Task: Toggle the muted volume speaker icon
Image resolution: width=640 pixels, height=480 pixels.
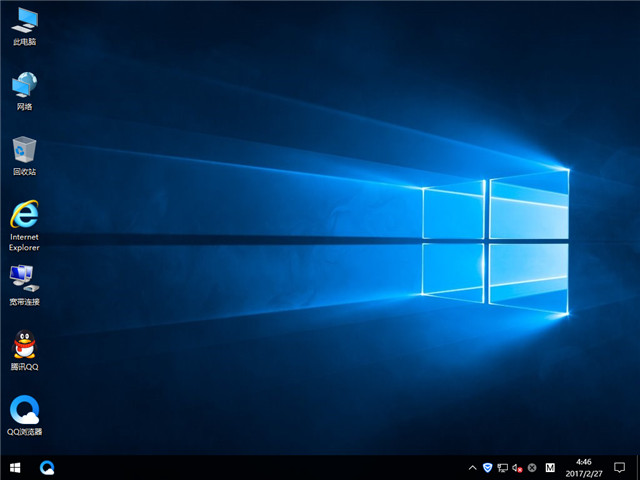Action: click(517, 467)
